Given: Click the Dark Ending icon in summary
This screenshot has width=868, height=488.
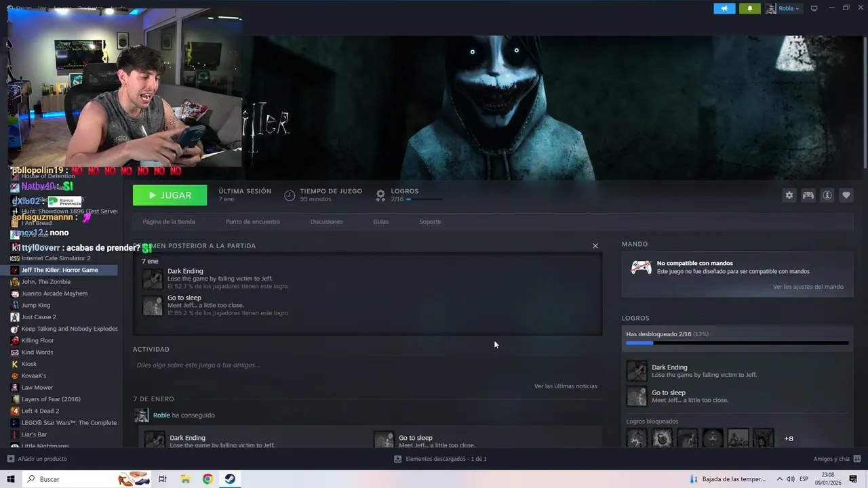Looking at the screenshot, I should [x=153, y=279].
